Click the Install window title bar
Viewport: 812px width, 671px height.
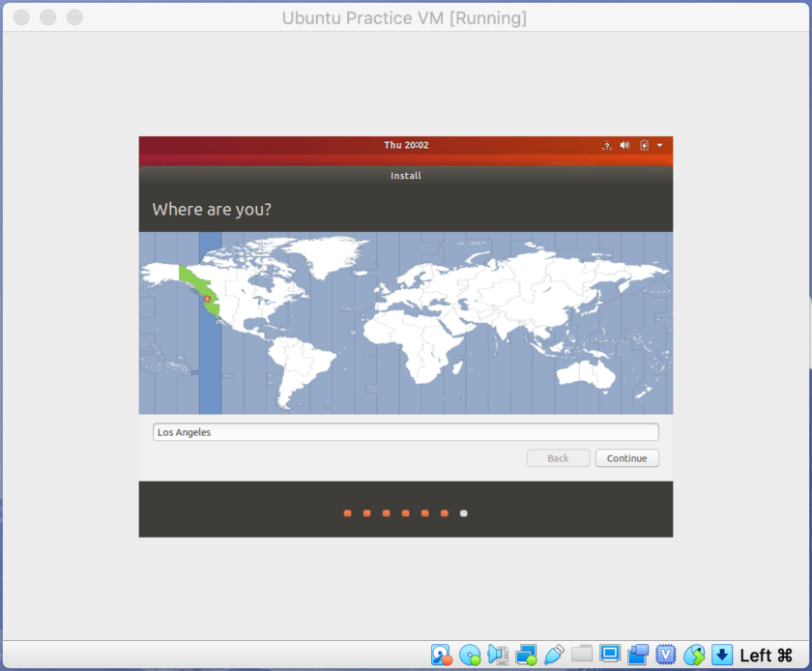pos(405,176)
